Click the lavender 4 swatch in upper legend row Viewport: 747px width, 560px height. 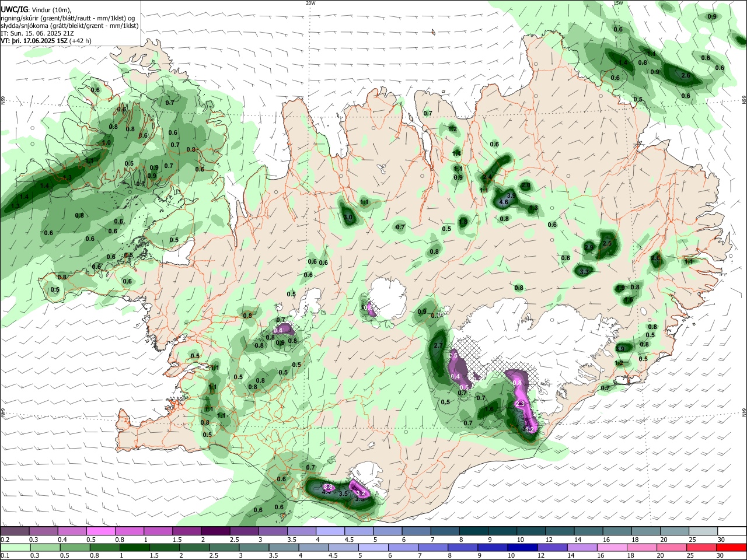[330, 531]
